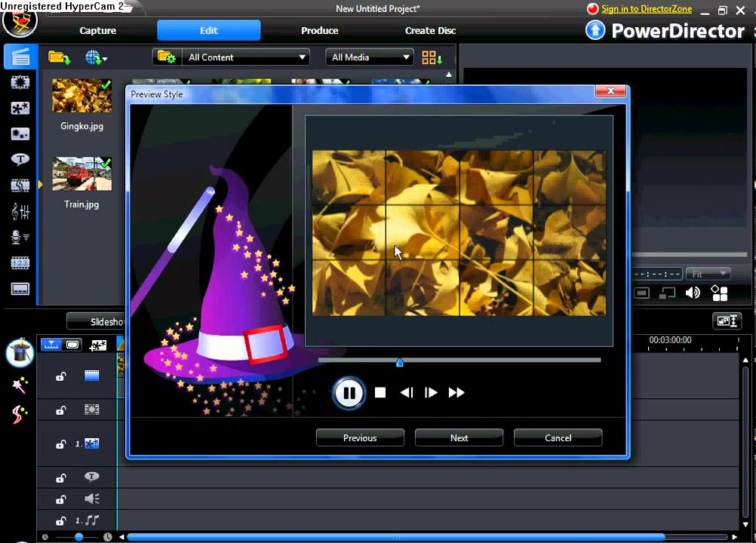Fast forward the style preview
The height and width of the screenshot is (543, 756).
456,393
